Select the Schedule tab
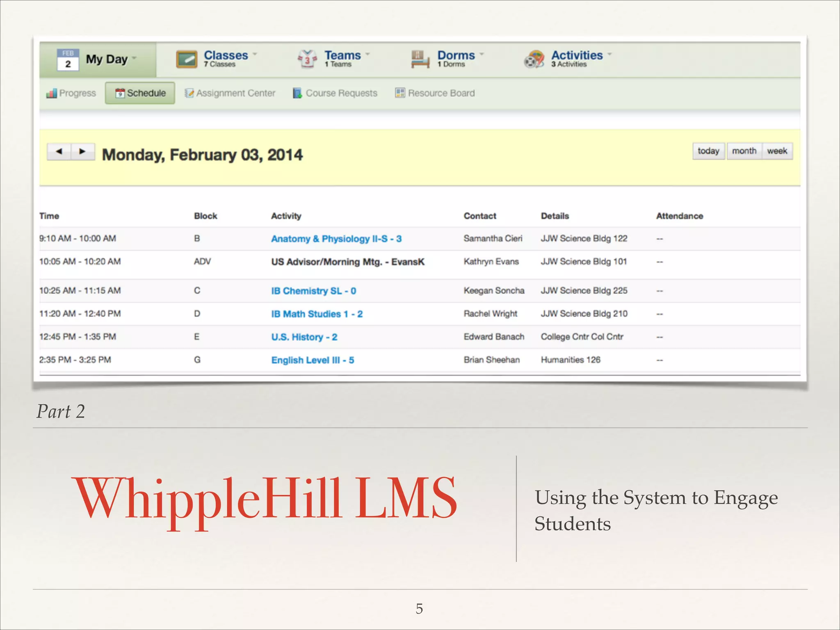 tap(140, 93)
